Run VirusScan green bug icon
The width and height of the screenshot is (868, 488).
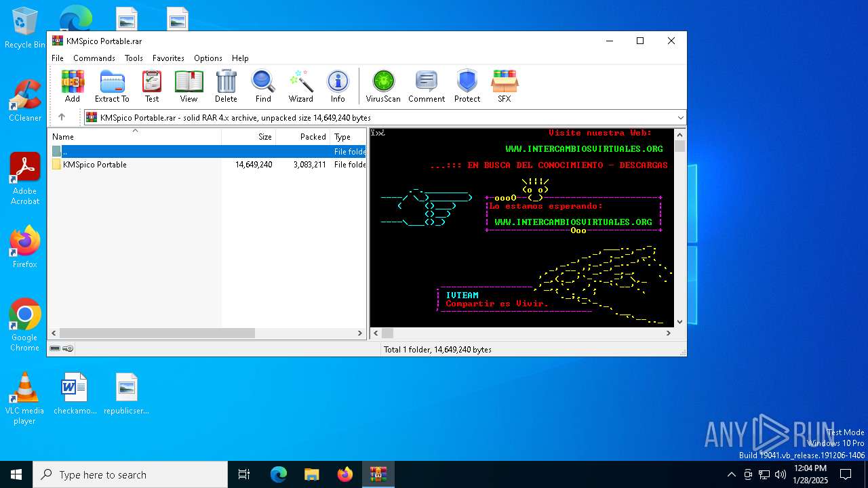[383, 86]
